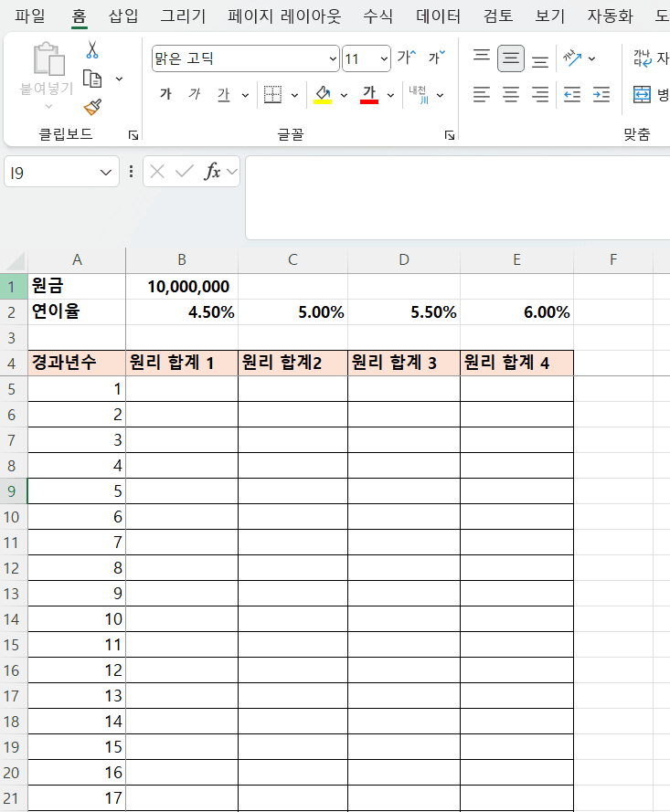Toggle italic formatting (기울임 가)

(194, 94)
